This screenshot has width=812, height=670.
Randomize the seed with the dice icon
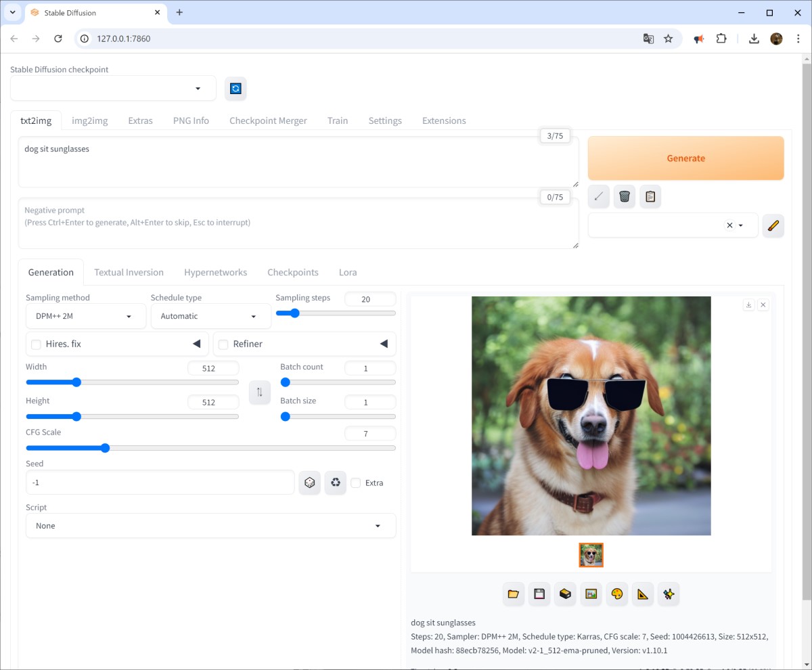(x=309, y=483)
